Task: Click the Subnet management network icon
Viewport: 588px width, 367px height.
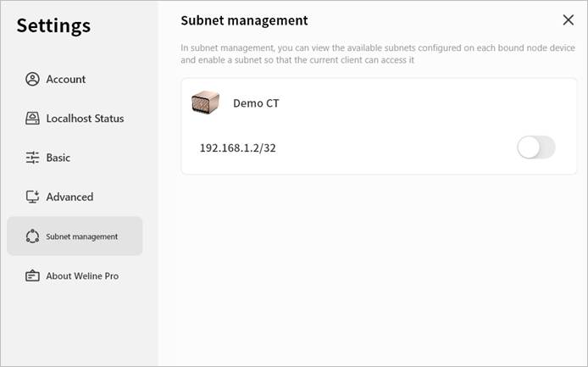Action: pos(33,236)
